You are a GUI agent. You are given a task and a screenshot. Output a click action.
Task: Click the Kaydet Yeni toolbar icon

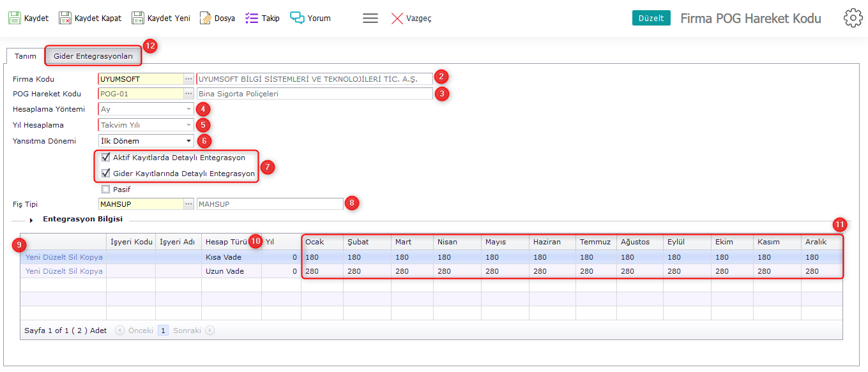click(138, 18)
